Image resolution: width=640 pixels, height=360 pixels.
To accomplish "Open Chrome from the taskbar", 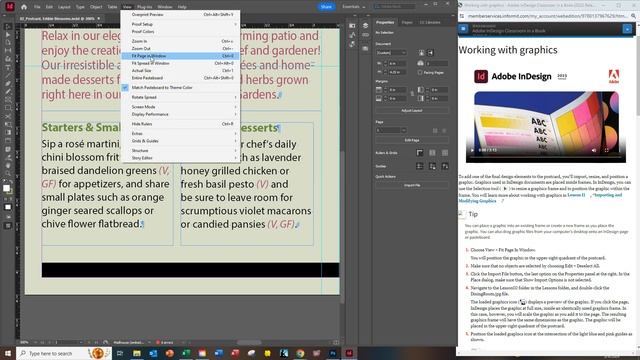I will tap(300, 353).
